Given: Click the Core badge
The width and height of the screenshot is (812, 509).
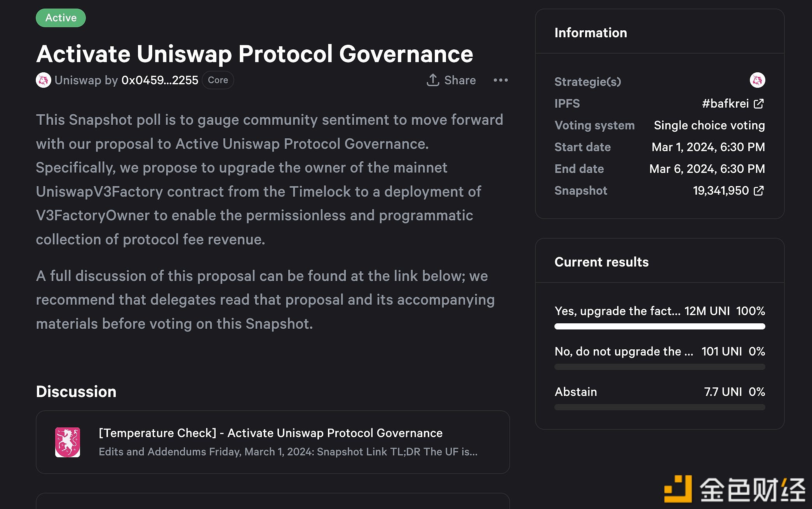Looking at the screenshot, I should pos(218,80).
